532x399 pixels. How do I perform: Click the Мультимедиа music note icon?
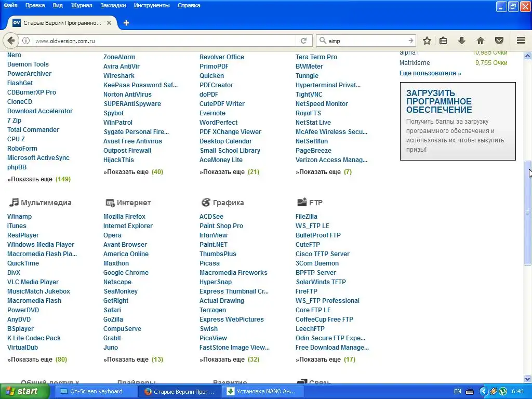coord(14,203)
